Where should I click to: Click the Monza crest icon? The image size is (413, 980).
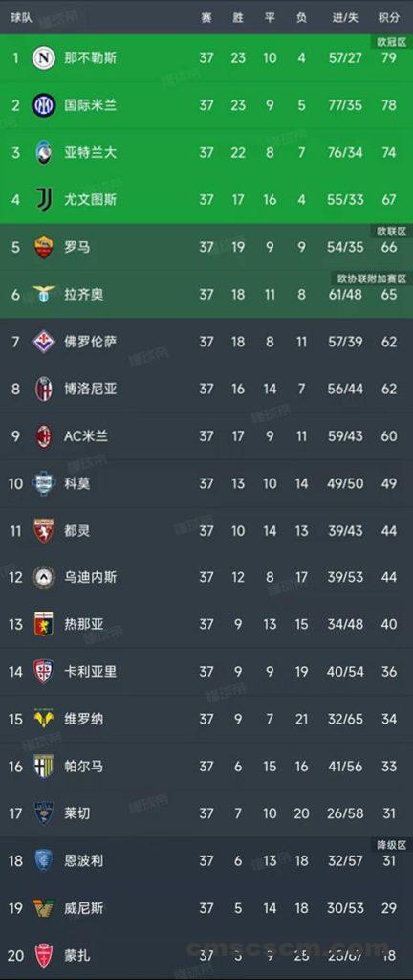[44, 954]
